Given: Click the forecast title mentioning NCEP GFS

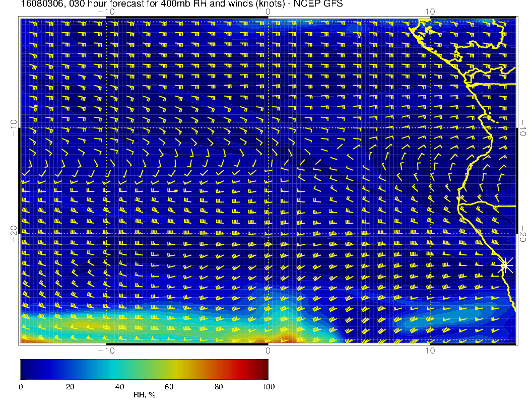Looking at the screenshot, I should (x=182, y=4).
